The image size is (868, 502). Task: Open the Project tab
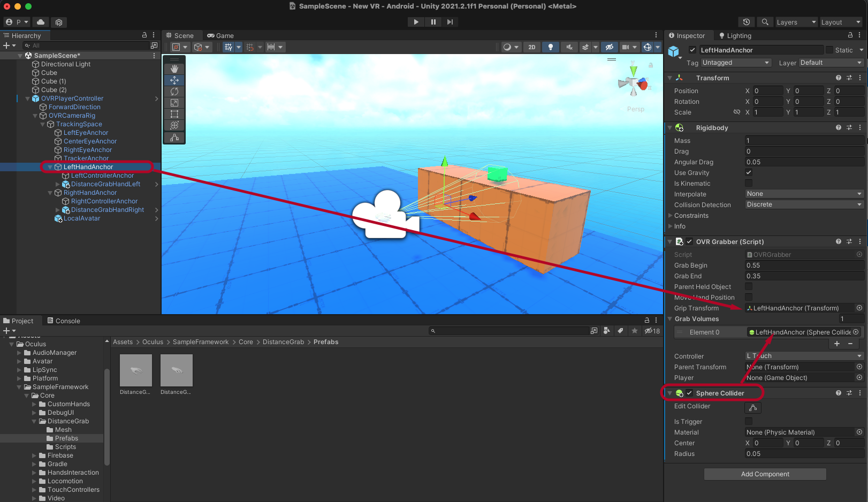(x=19, y=321)
